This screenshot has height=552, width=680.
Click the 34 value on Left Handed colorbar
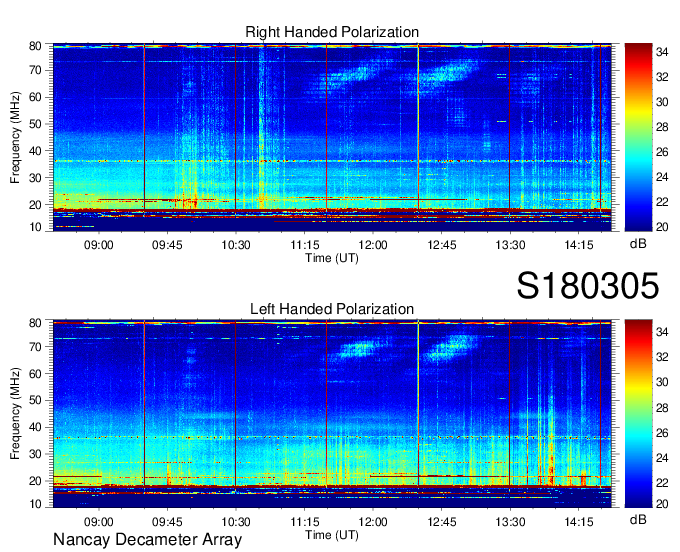coord(662,332)
